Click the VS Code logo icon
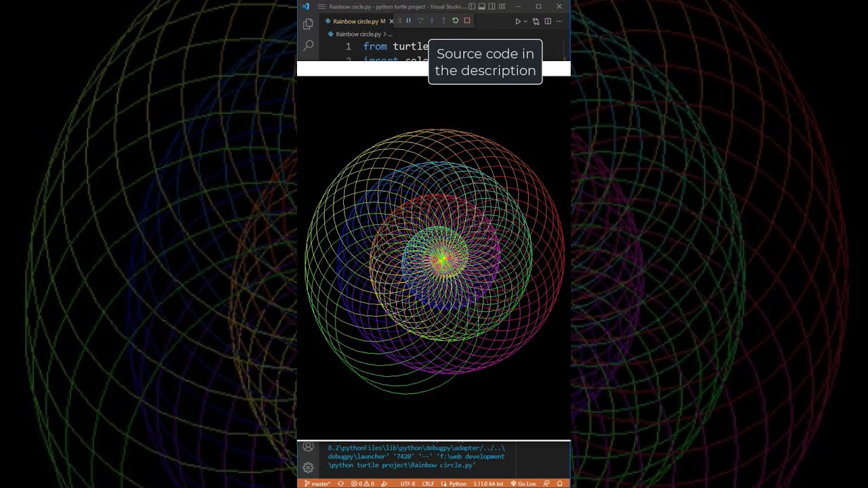The height and width of the screenshot is (488, 868). 305,7
